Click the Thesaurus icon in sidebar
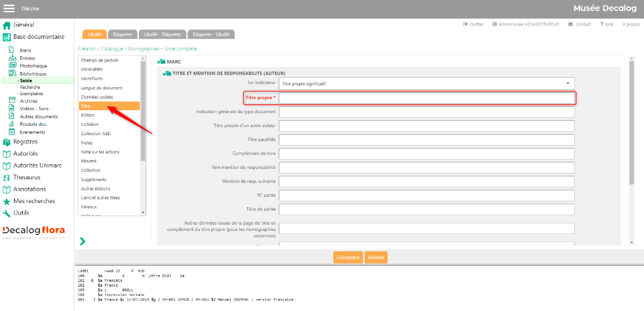Screen dimensions: 644x311 click(x=7, y=178)
